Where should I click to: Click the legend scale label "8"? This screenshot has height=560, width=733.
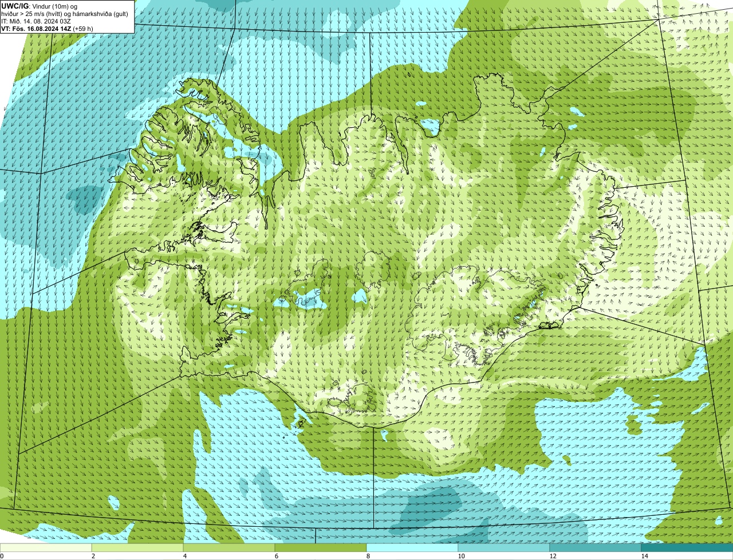click(x=368, y=556)
